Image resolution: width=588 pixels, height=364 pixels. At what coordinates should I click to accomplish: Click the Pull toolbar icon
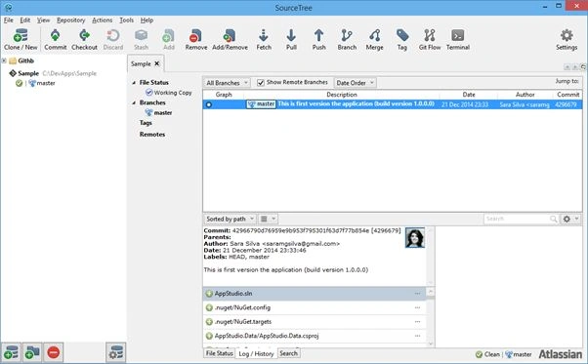click(291, 39)
